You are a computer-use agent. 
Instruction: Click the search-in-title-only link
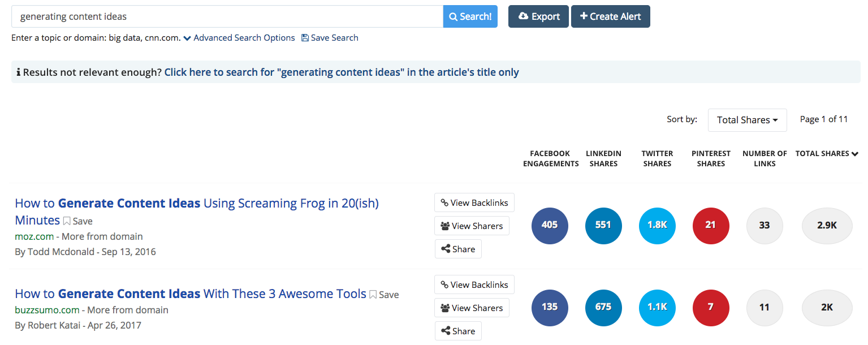pos(341,72)
